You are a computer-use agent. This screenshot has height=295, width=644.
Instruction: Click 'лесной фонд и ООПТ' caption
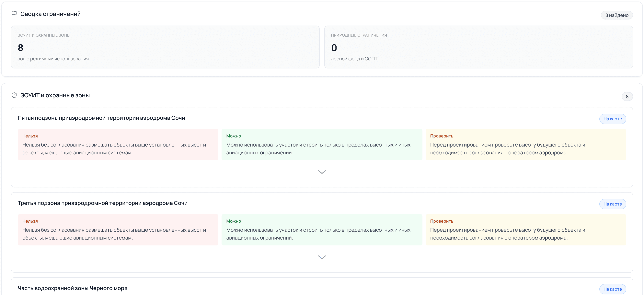click(x=354, y=59)
